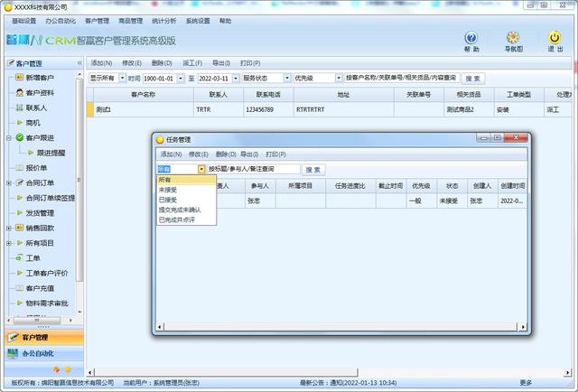Collapse the 客户跟进 tree node

(x=7, y=137)
